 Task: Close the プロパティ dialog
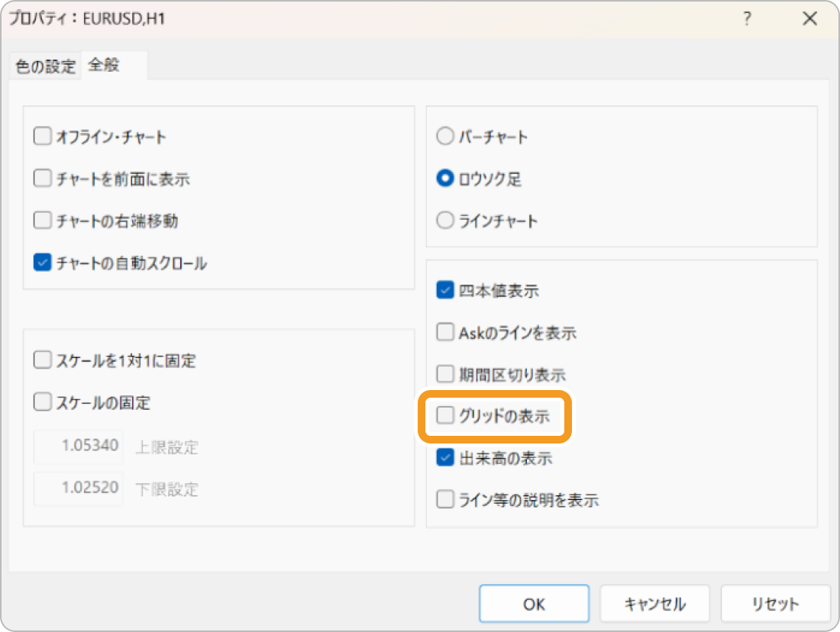(810, 19)
